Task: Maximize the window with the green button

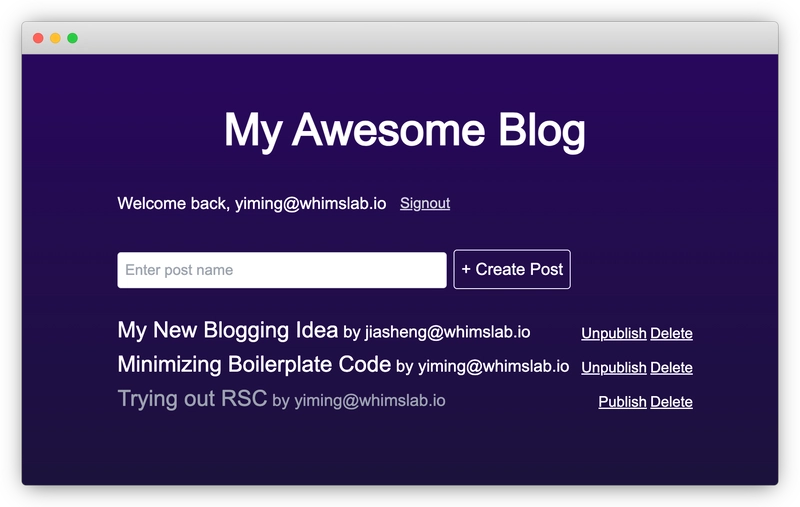Action: click(x=72, y=38)
